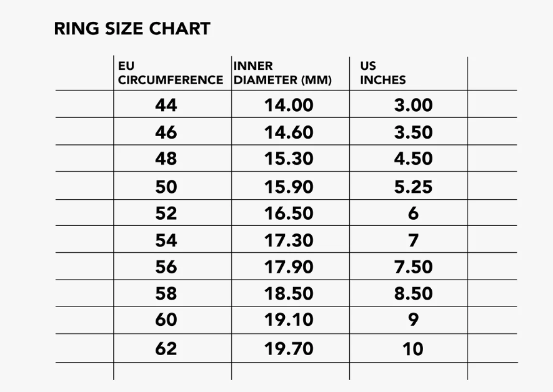Select EU circumference value 46
Viewport: 553px width, 392px height.
(166, 132)
